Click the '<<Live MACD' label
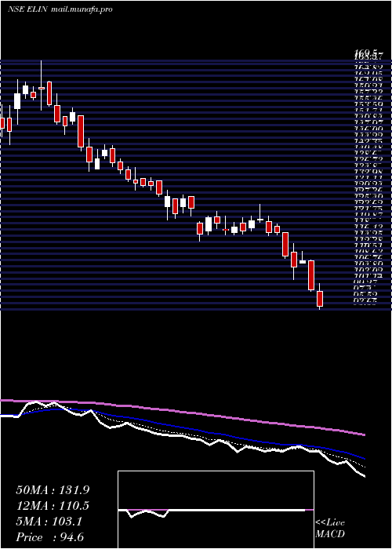Image resolution: width=392 pixels, height=549 pixels. click(330, 528)
